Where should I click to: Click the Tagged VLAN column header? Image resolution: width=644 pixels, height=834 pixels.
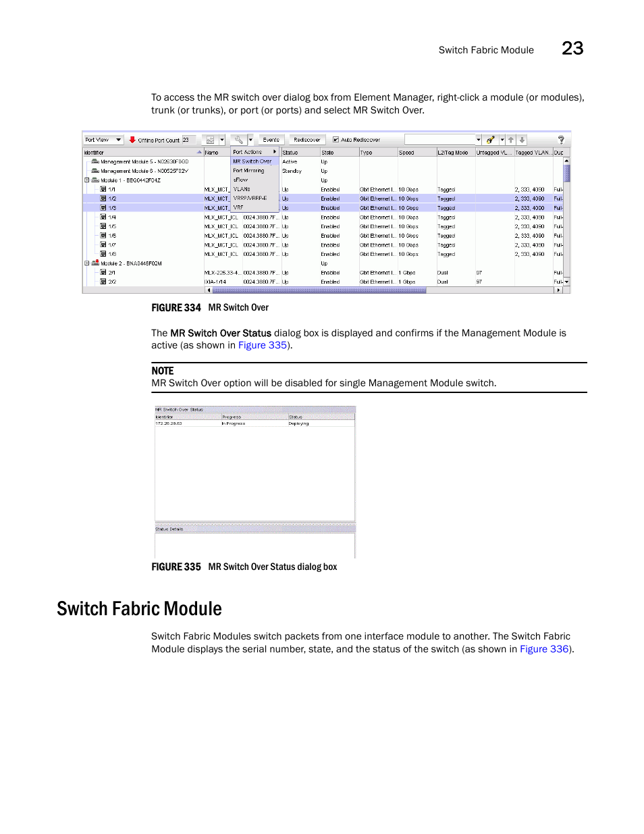533,153
